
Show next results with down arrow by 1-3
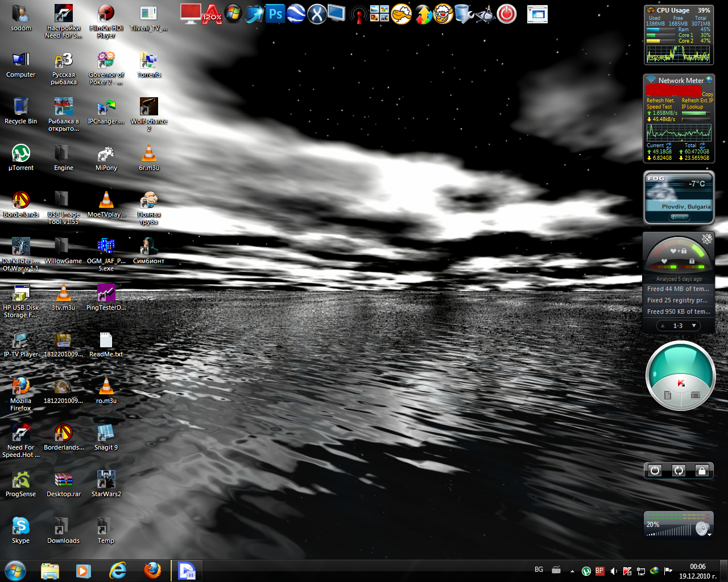[694, 326]
